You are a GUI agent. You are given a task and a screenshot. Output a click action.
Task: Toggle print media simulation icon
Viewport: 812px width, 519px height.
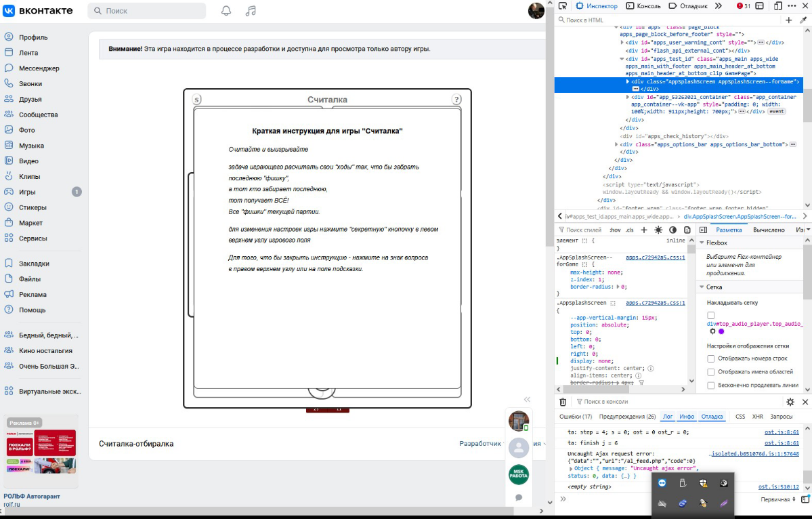[687, 230]
